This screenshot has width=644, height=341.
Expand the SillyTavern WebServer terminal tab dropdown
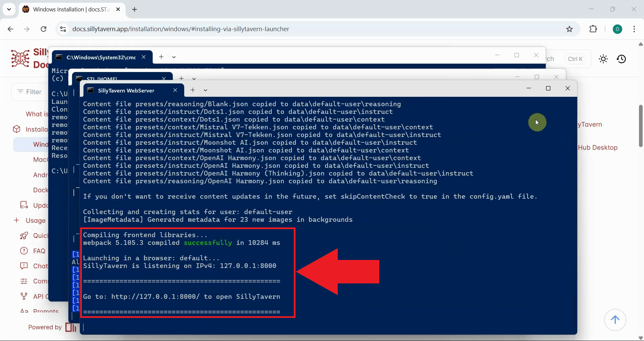tap(205, 90)
